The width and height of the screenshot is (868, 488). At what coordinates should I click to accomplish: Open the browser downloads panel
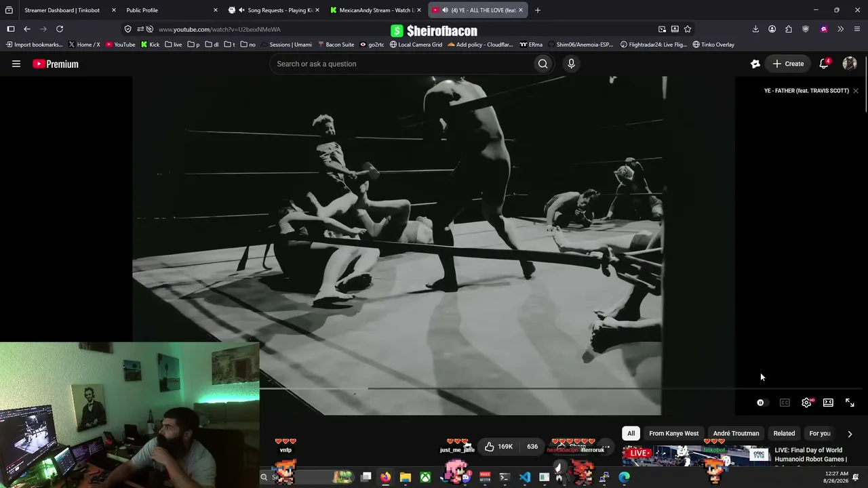[x=755, y=29]
